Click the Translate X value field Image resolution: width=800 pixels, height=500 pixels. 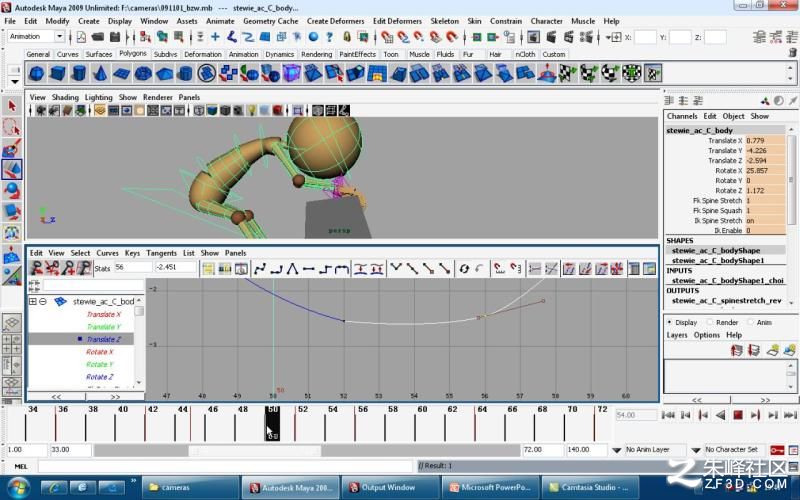[x=765, y=141]
